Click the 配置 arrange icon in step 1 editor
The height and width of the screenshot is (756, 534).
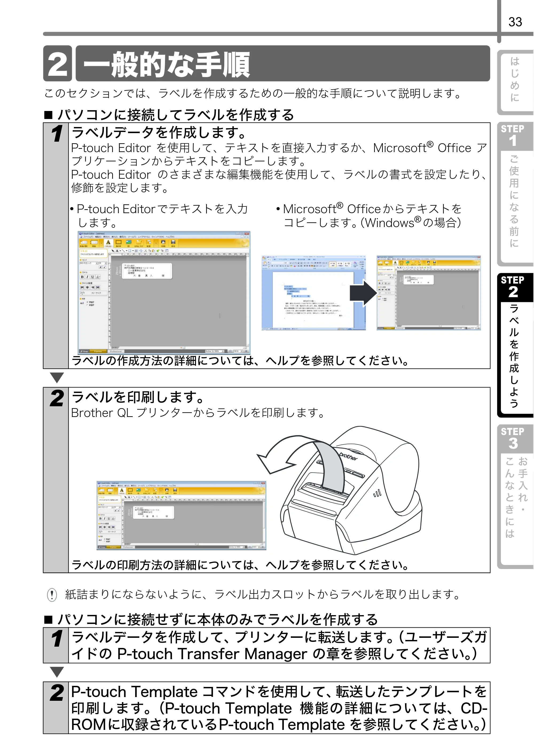tap(149, 244)
